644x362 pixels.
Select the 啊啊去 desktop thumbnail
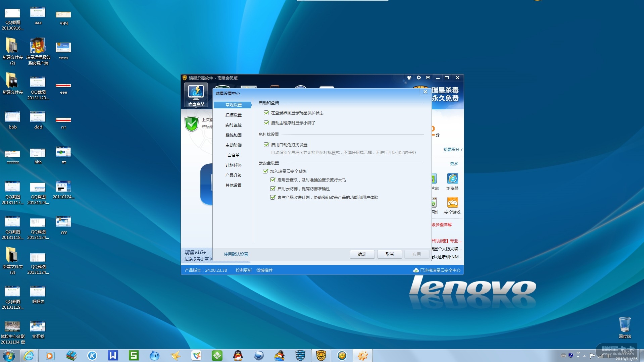pyautogui.click(x=38, y=295)
